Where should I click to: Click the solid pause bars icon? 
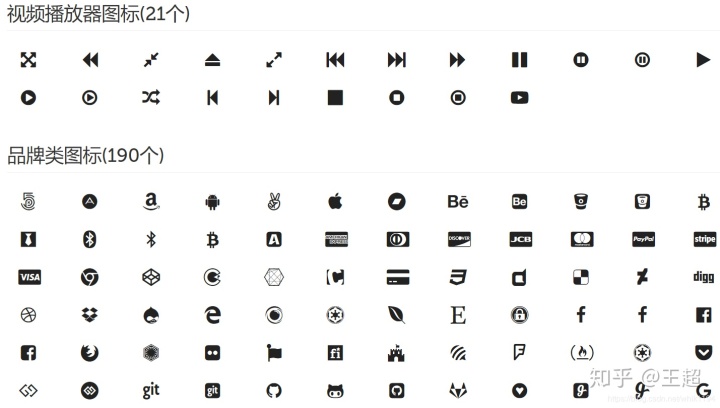click(x=519, y=60)
